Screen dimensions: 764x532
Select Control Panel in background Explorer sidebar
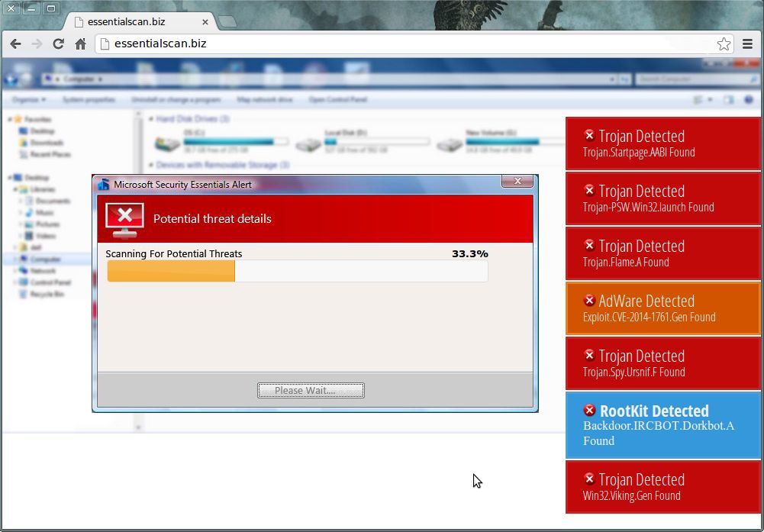coord(45,282)
